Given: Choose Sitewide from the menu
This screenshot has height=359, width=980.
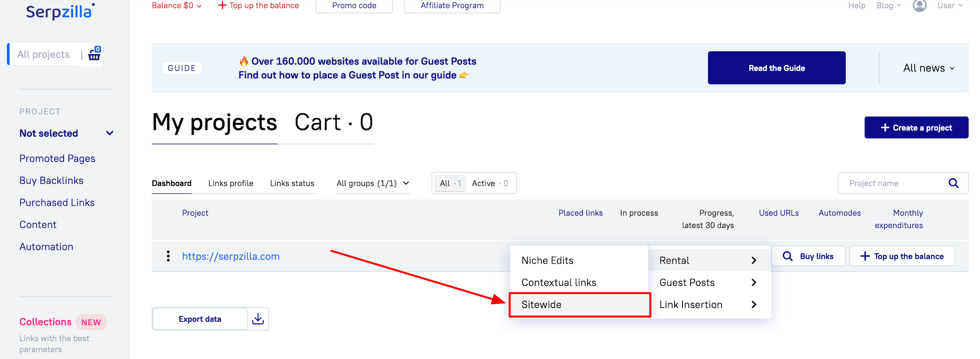Looking at the screenshot, I should [579, 304].
